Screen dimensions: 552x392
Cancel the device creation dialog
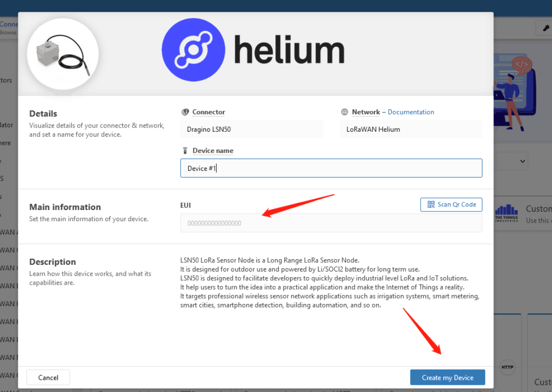click(48, 377)
